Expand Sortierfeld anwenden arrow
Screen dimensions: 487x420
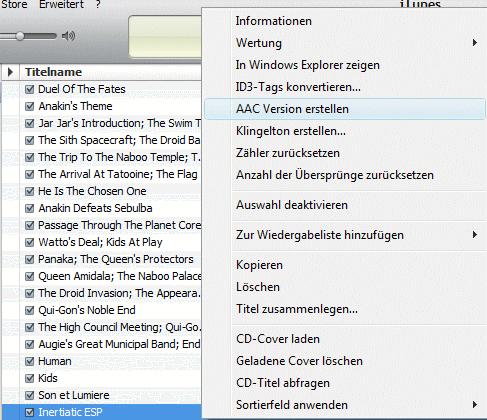tap(475, 405)
